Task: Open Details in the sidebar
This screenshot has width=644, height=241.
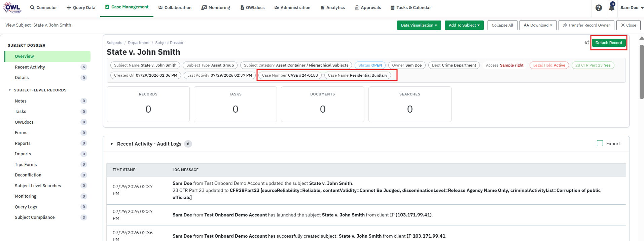Action: click(47, 78)
